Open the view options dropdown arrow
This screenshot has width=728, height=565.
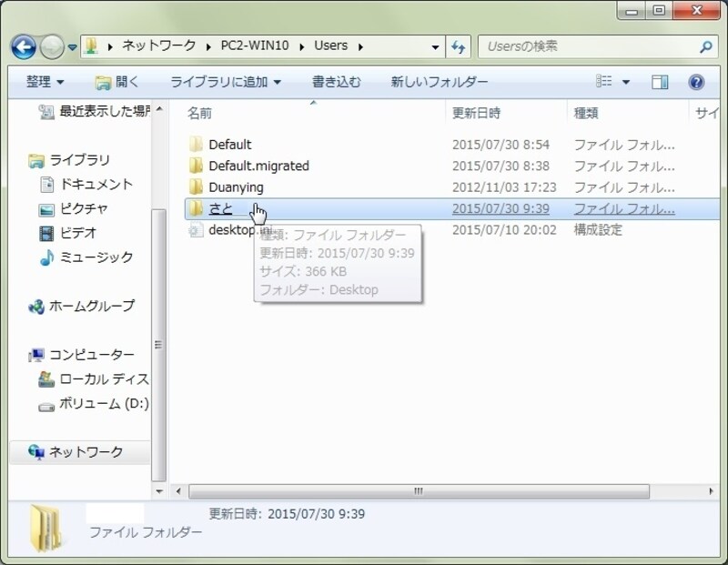click(626, 82)
